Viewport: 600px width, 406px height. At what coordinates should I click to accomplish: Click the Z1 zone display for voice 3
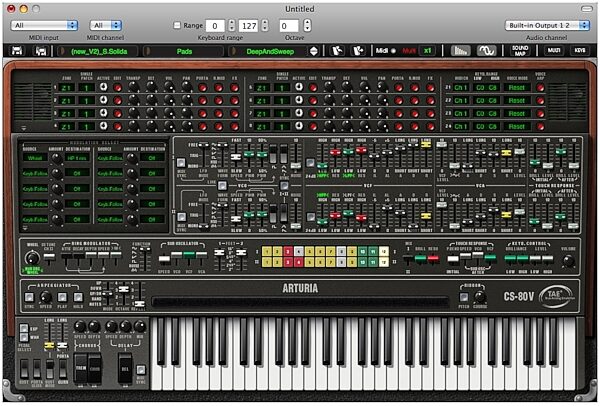point(66,114)
